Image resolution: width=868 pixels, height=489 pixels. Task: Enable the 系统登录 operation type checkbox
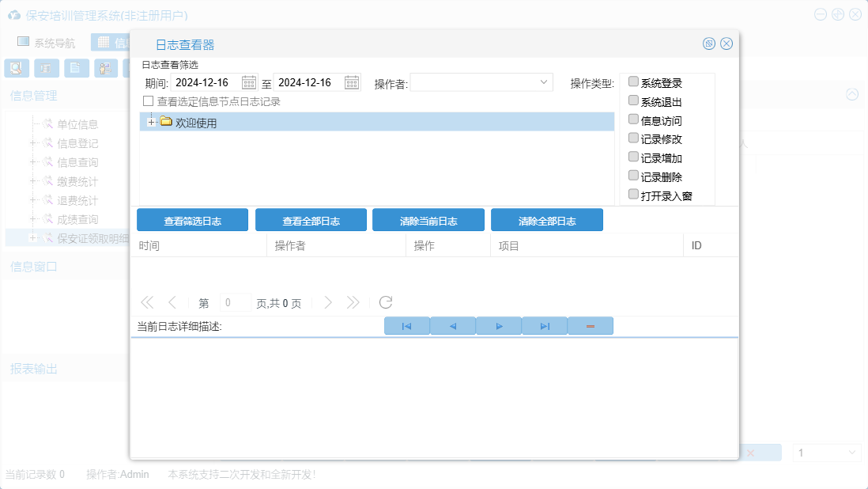(633, 82)
